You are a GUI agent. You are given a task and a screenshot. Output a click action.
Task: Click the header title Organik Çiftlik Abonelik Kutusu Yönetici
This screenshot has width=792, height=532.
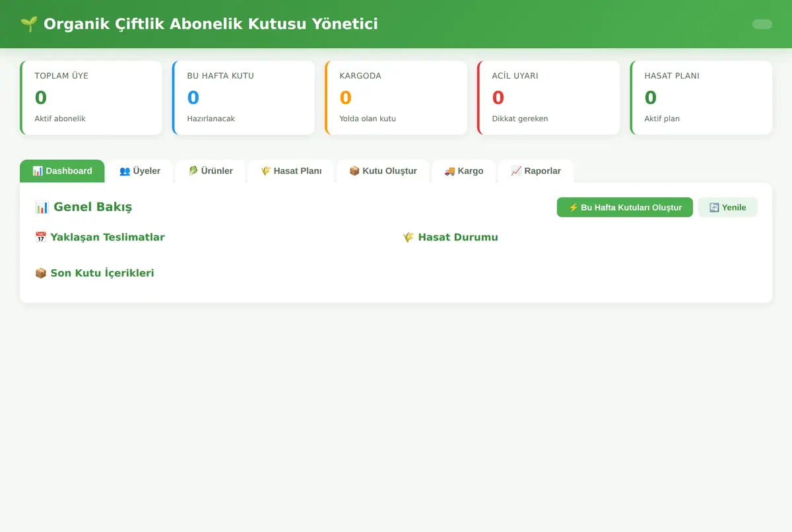click(x=211, y=24)
